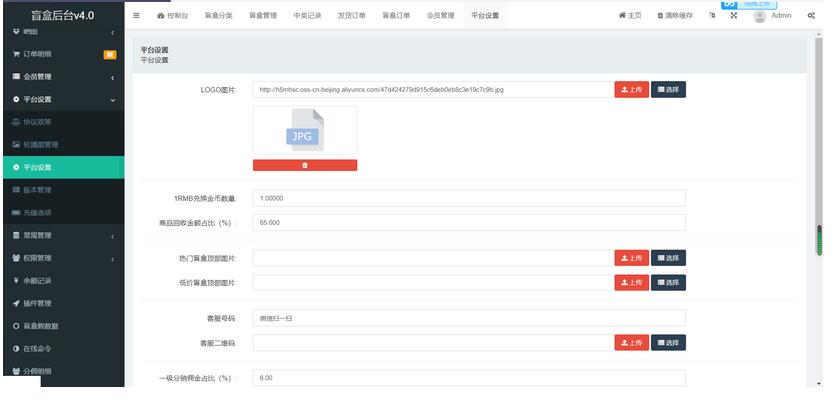Open the Admin user avatar menu
Image resolution: width=838 pixels, height=400 pixels.
(x=772, y=16)
